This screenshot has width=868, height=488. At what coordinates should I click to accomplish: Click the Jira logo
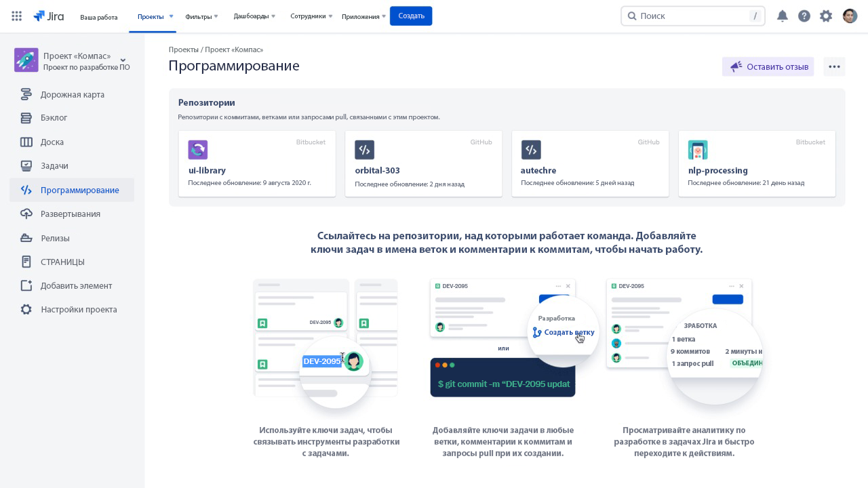(49, 16)
